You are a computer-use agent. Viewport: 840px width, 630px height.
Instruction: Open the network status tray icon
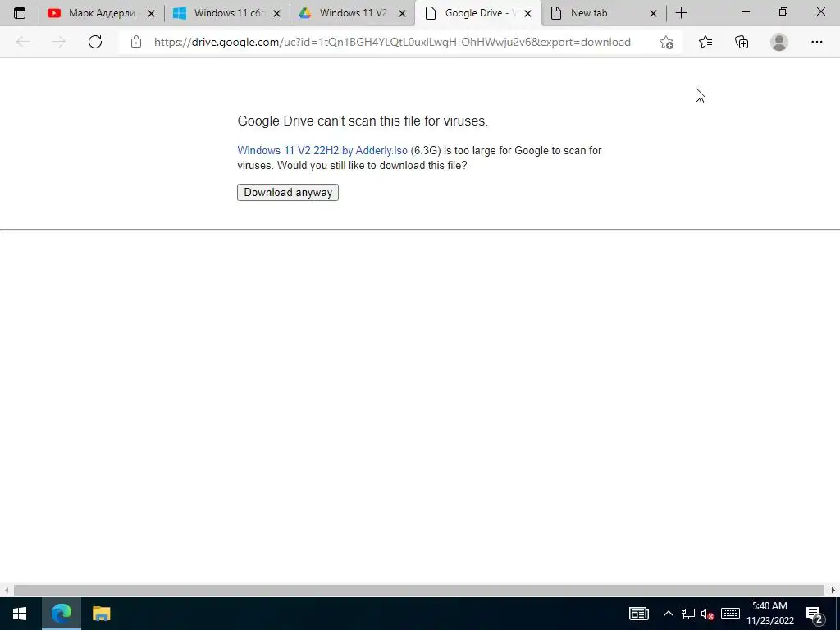(x=688, y=614)
